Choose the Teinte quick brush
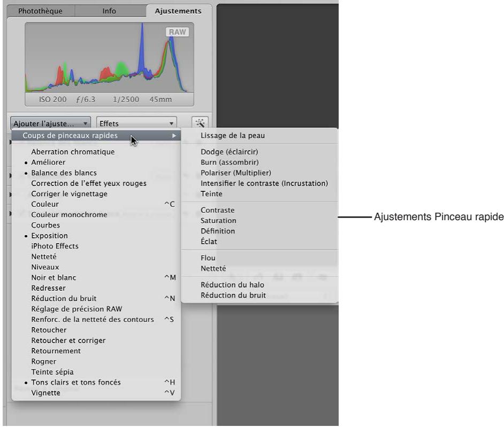The image size is (504, 427). click(x=259, y=193)
